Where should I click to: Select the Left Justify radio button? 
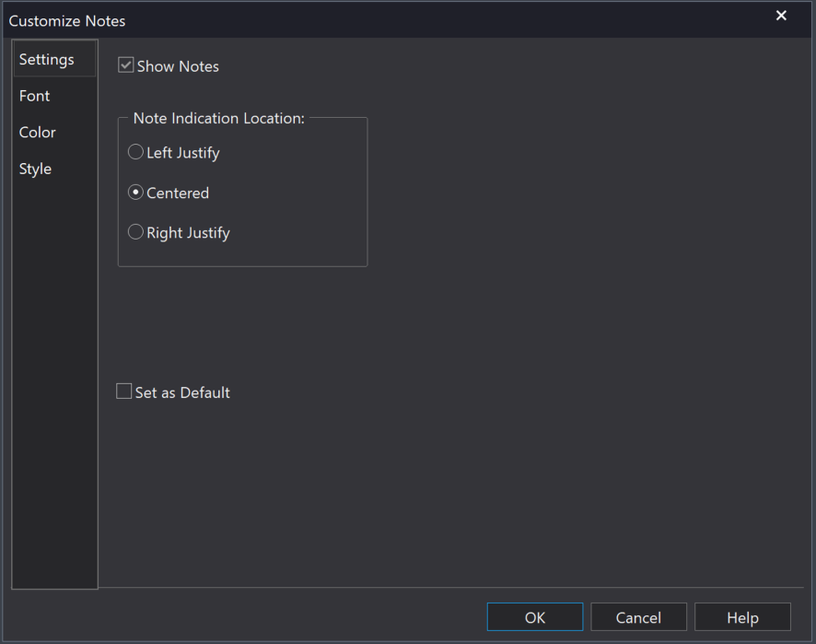coord(135,153)
